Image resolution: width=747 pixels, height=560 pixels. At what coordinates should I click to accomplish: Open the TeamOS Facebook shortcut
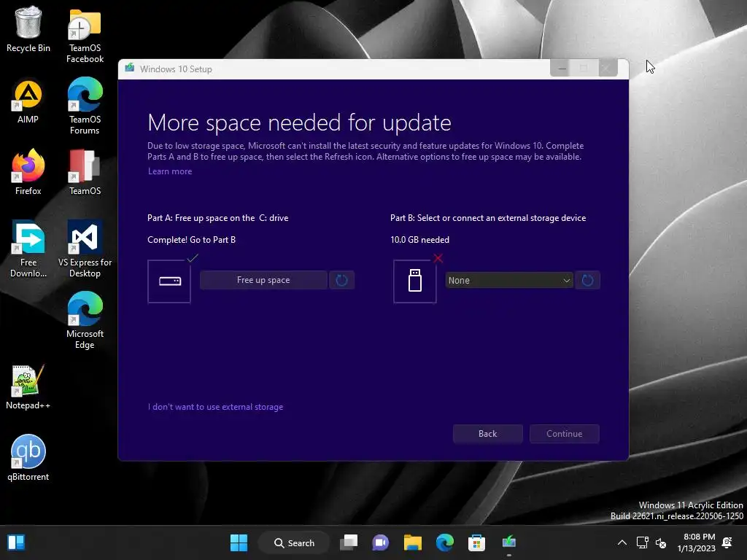(85, 36)
